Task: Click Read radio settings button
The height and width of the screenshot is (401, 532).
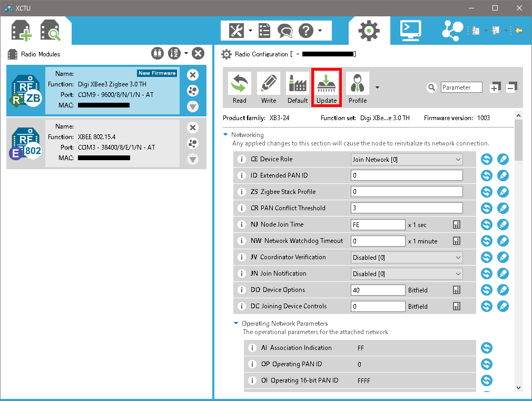Action: [x=240, y=88]
